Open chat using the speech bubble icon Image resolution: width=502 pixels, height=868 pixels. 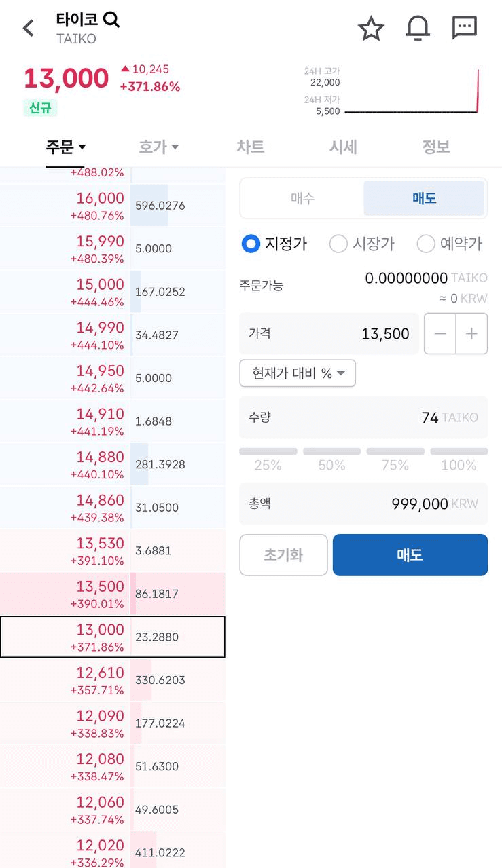point(464,27)
